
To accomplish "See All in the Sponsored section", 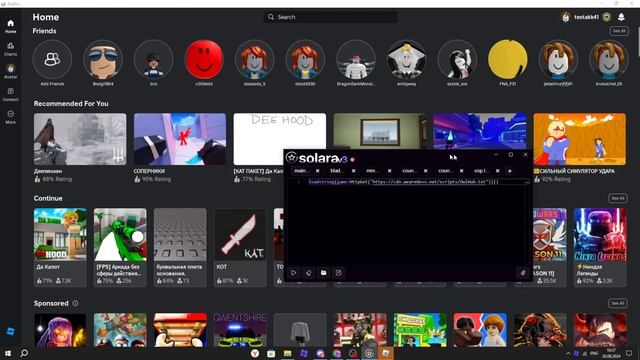I will click(x=618, y=303).
